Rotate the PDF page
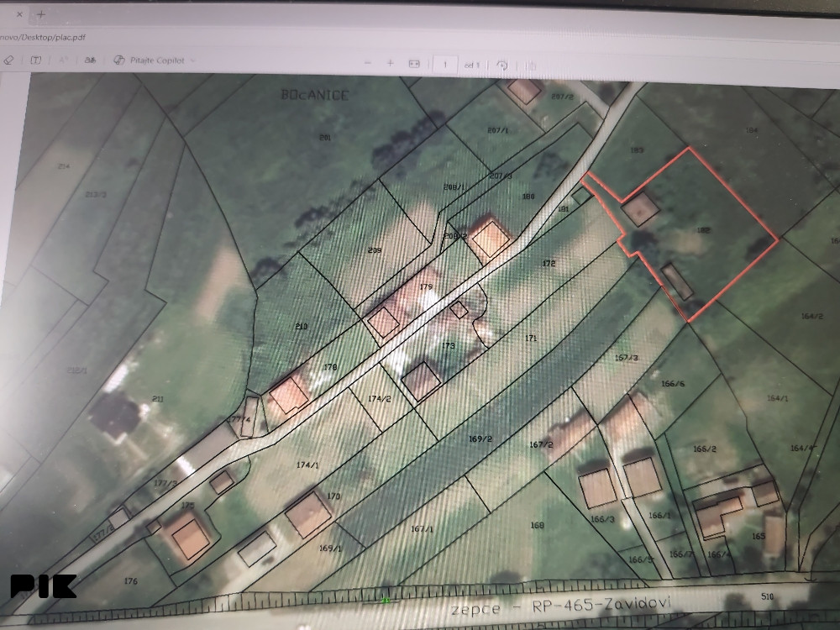Viewport: 840px width, 630px height. click(502, 66)
